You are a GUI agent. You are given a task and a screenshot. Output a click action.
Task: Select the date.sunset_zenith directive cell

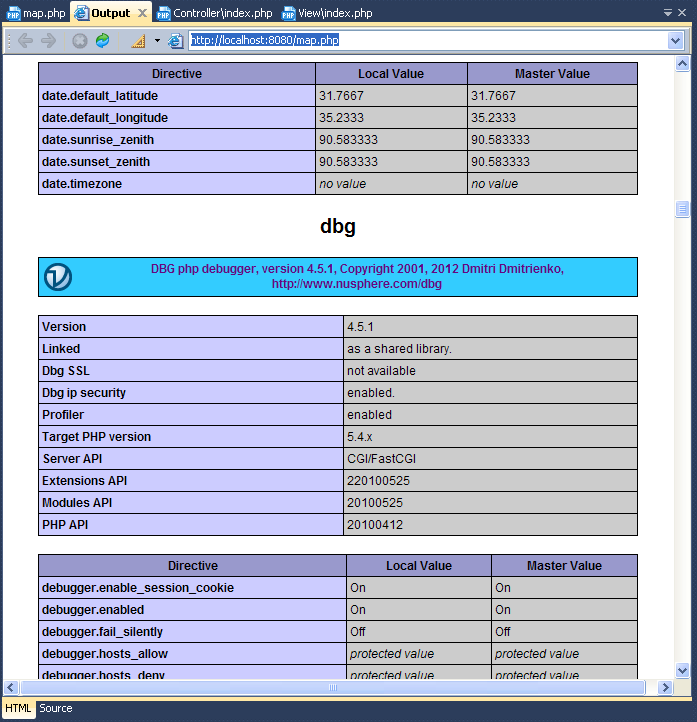177,162
